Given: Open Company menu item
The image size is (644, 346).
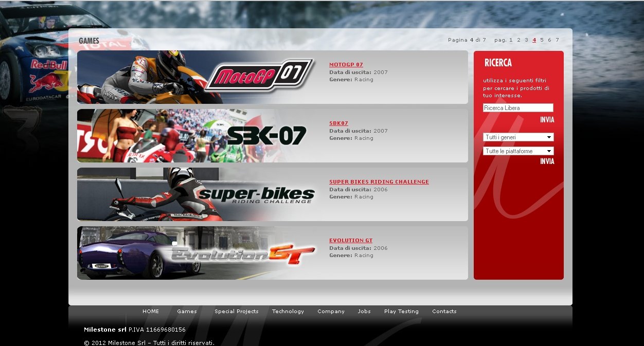Looking at the screenshot, I should 331,312.
